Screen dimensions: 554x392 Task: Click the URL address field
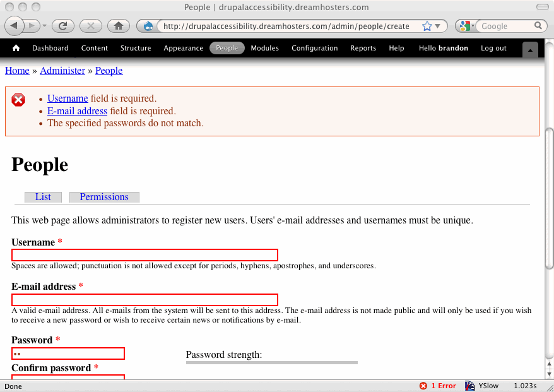[x=286, y=26]
